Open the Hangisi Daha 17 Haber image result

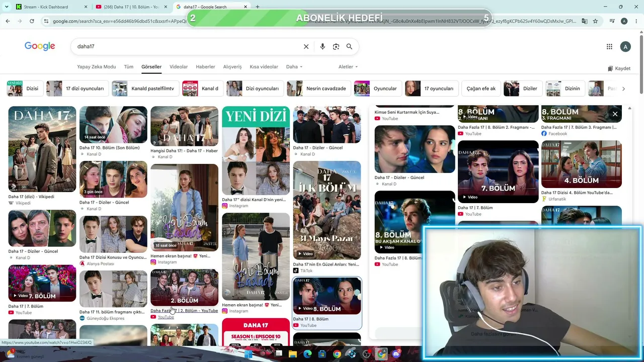pos(184,126)
